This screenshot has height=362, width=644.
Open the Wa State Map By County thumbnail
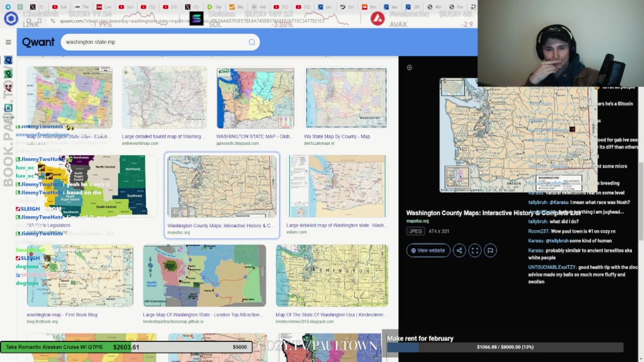346,98
